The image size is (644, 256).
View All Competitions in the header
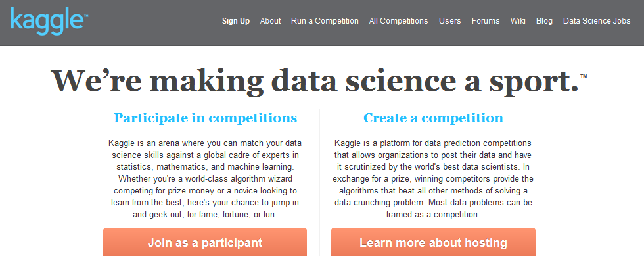pyautogui.click(x=398, y=21)
